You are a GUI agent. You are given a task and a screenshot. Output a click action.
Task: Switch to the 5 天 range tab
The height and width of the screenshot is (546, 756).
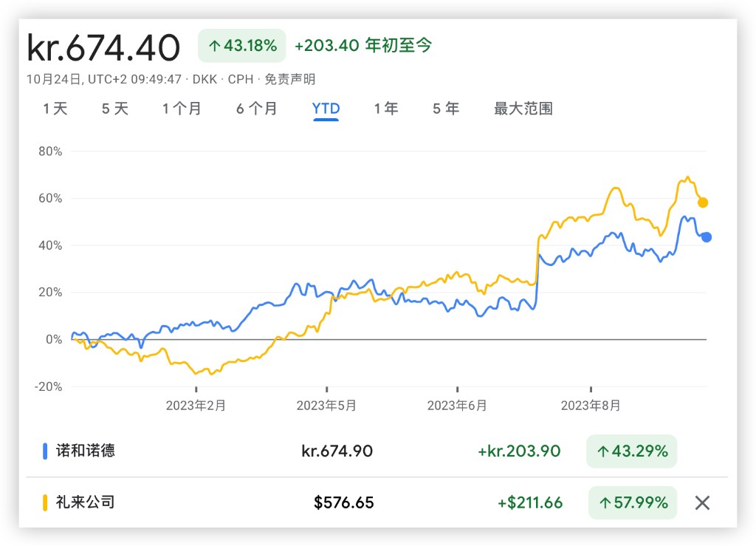tap(114, 109)
